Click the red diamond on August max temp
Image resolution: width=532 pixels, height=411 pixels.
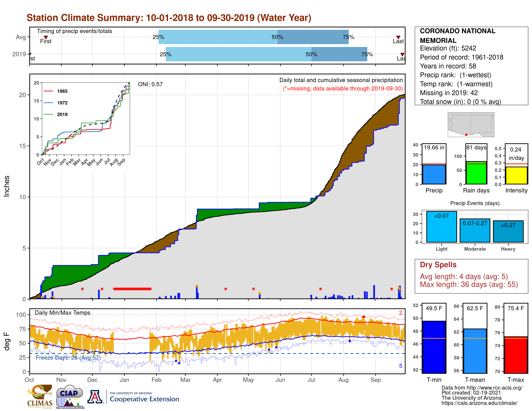tap(364, 317)
